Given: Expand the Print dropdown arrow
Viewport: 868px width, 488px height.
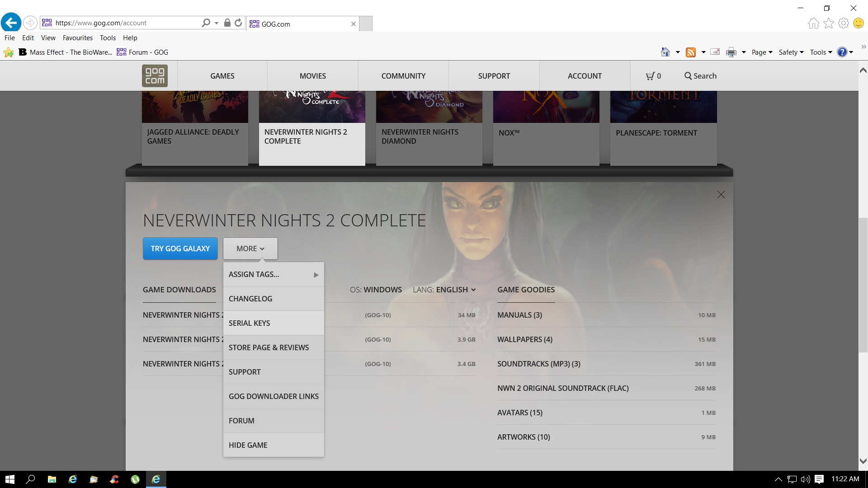Looking at the screenshot, I should 744,52.
